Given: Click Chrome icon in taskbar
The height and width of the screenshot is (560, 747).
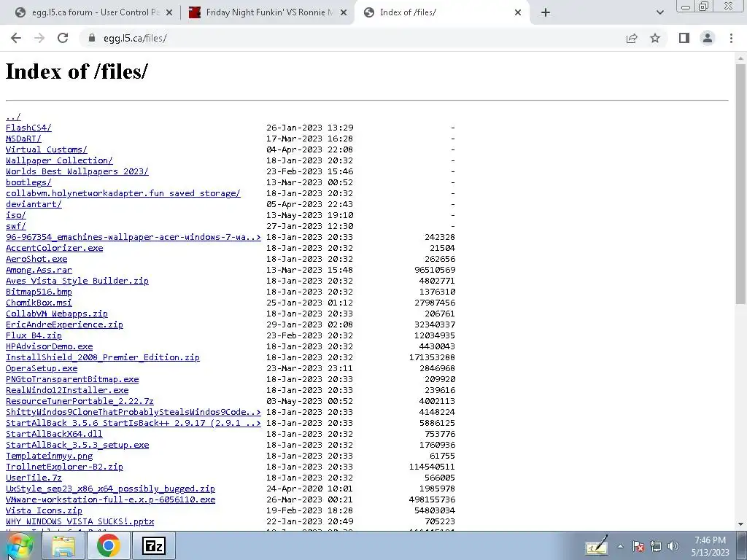Looking at the screenshot, I should 108,545.
